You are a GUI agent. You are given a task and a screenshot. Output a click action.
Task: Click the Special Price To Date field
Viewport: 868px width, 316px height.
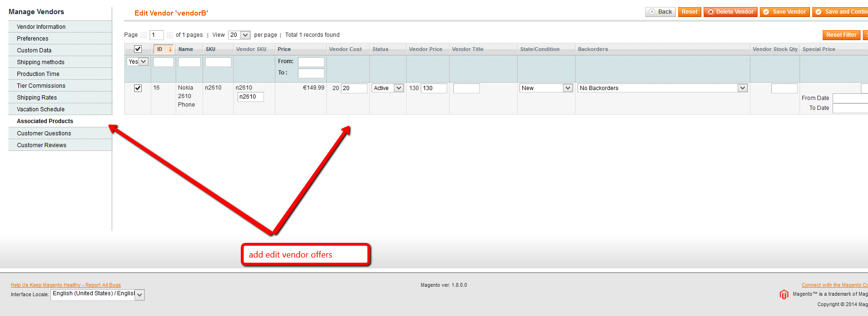pyautogui.click(x=850, y=108)
